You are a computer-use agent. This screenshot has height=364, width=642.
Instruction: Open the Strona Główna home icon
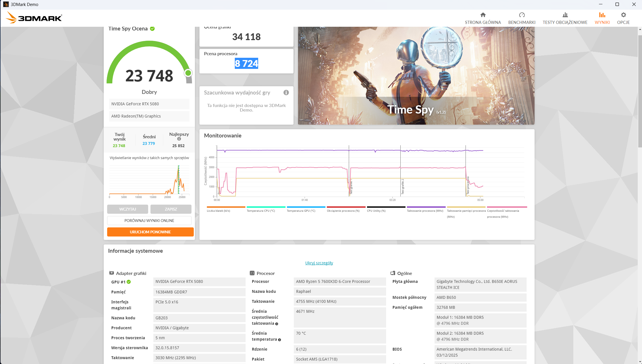[x=483, y=15]
